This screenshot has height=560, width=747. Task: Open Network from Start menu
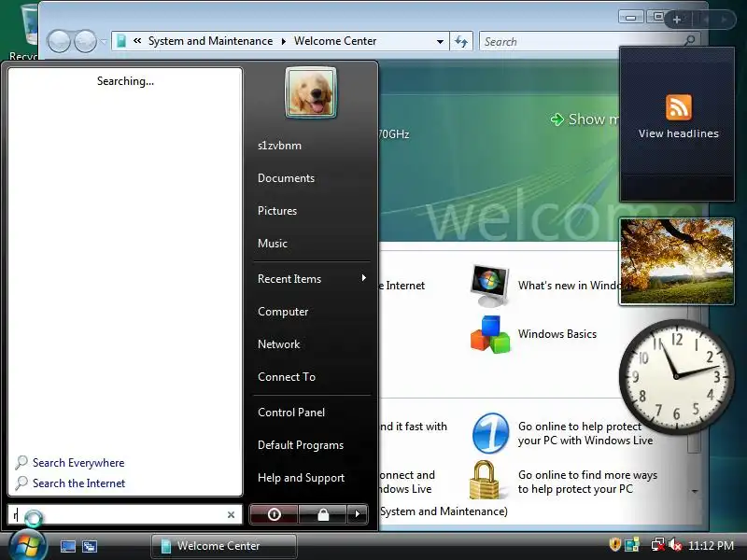click(278, 344)
